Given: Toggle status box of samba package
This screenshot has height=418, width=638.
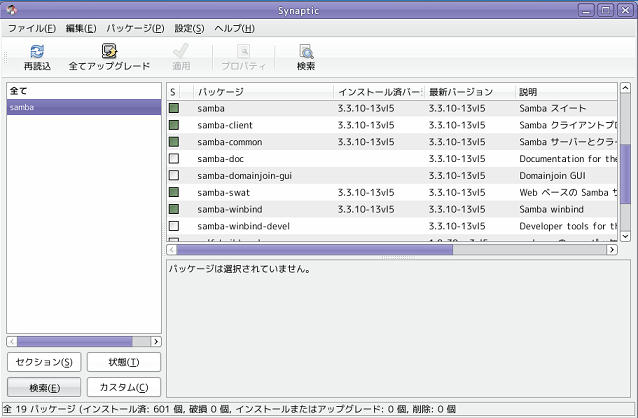Looking at the screenshot, I should 174,108.
